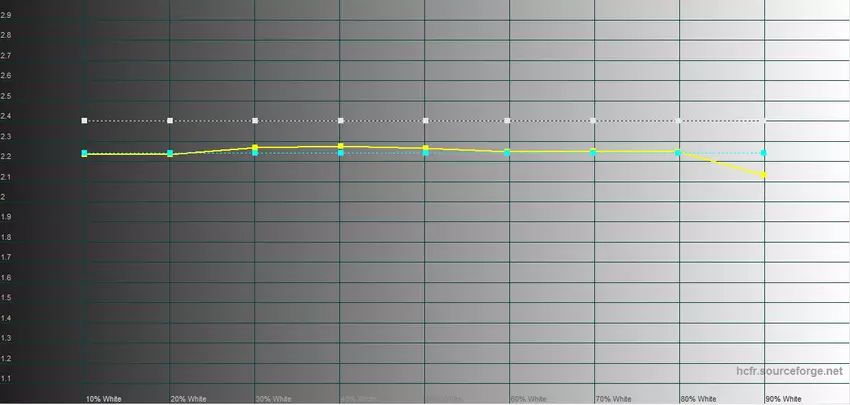The height and width of the screenshot is (405, 850).
Task: Click the yellow data point at 40% White
Action: point(340,146)
